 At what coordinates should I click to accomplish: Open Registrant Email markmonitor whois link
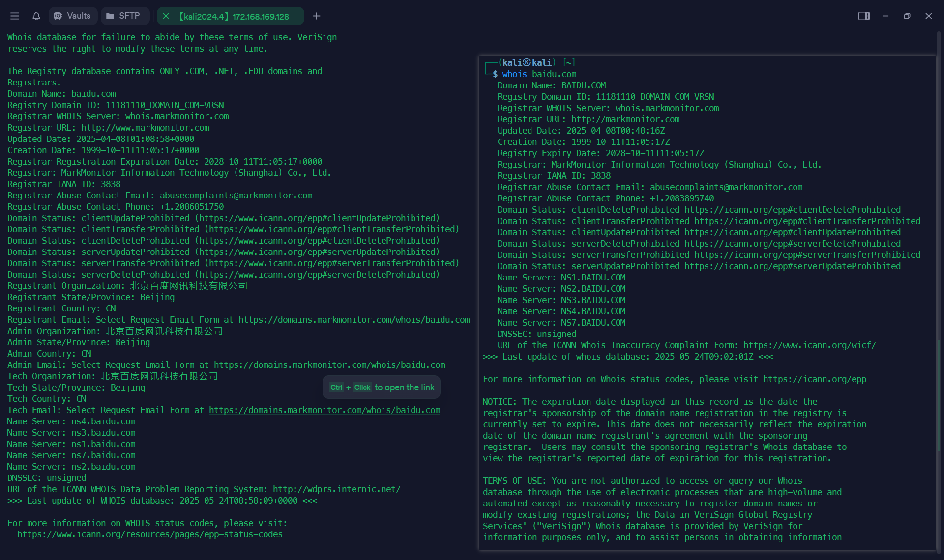[x=354, y=320]
